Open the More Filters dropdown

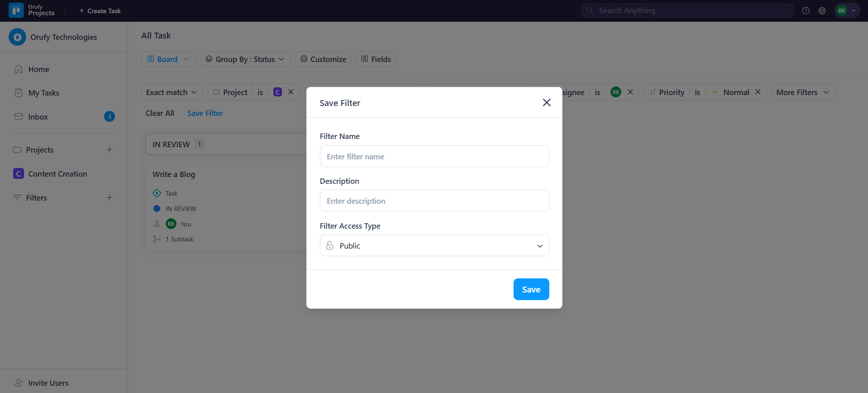(802, 92)
